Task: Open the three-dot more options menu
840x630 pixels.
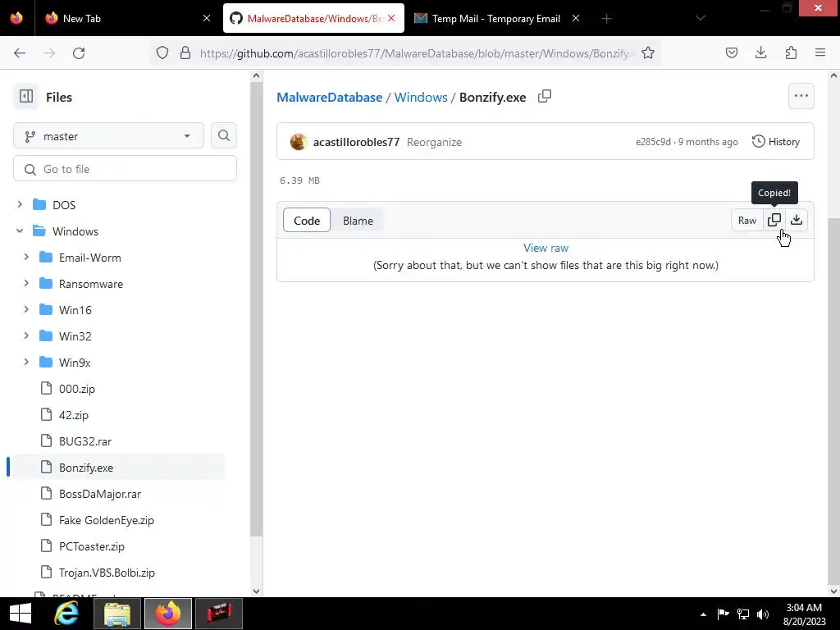Action: 801,96
